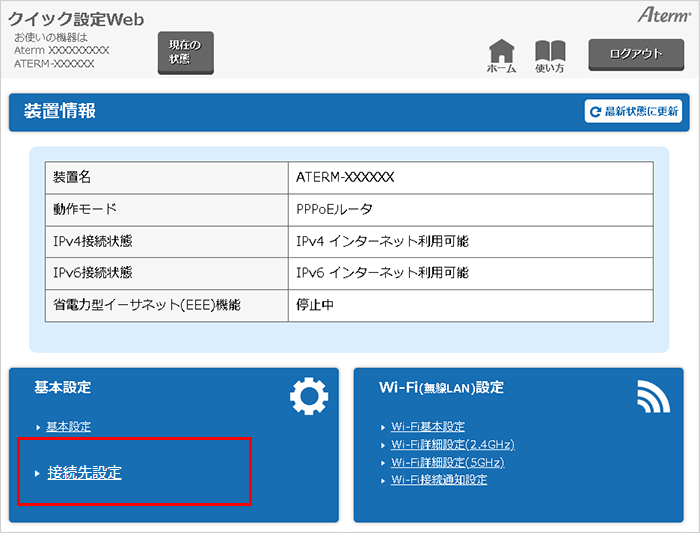
Task: Go to Wi-Fi詳細設定(2.4GHz)
Action: pyautogui.click(x=452, y=445)
